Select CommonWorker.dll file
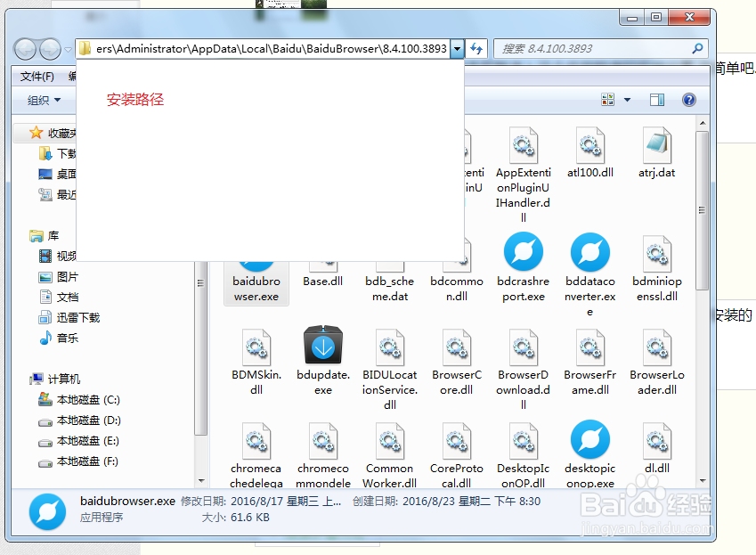The image size is (756, 555). coord(389,454)
